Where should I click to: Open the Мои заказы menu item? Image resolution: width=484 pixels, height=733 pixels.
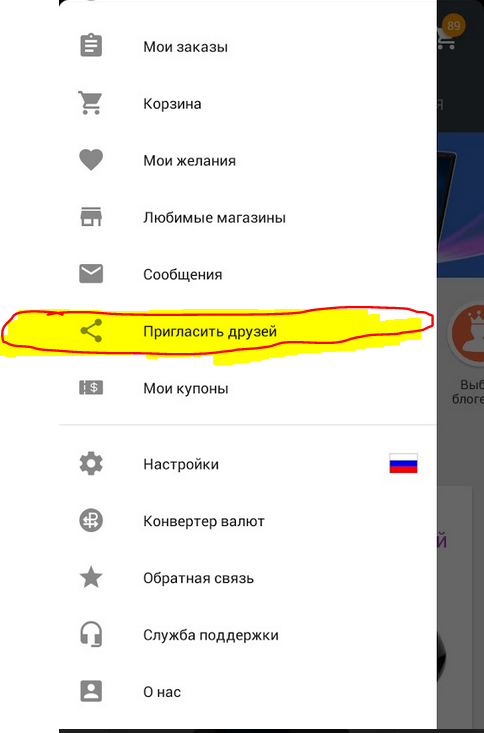248,46
